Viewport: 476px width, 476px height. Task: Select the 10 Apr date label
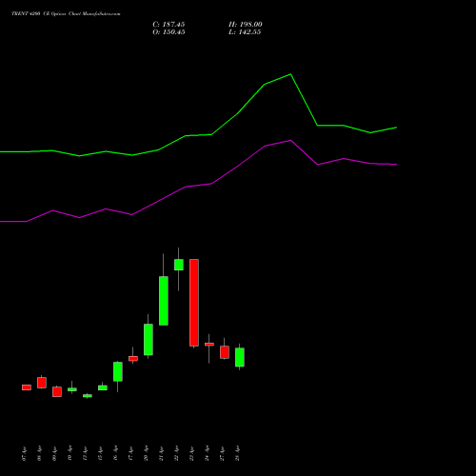point(69,453)
